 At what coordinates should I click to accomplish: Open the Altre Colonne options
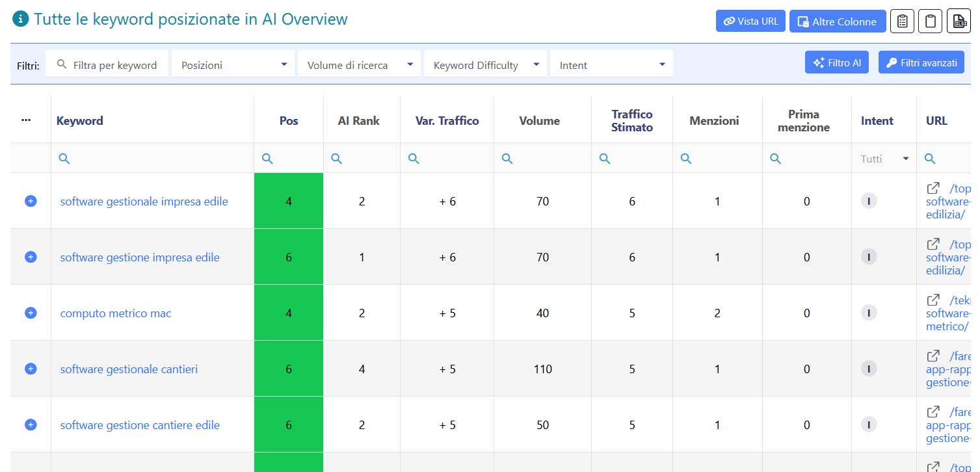tap(837, 21)
